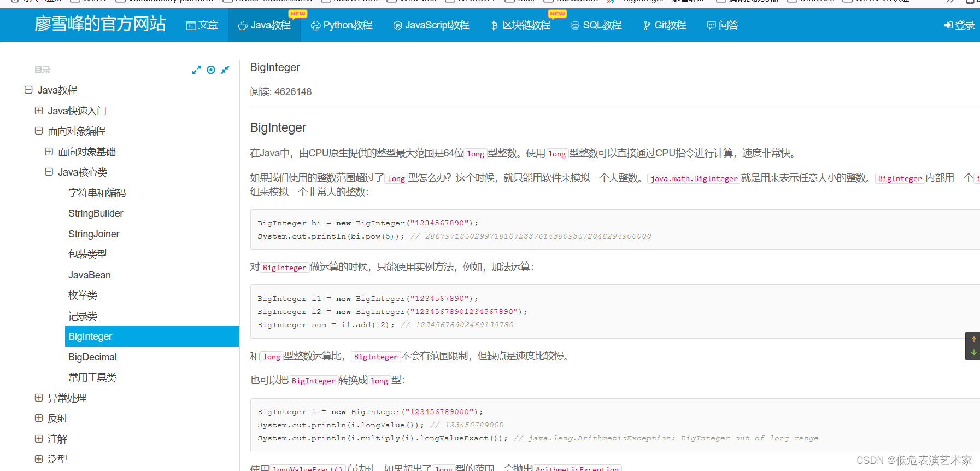
Task: Open the 记录类 chapter
Action: [x=83, y=316]
